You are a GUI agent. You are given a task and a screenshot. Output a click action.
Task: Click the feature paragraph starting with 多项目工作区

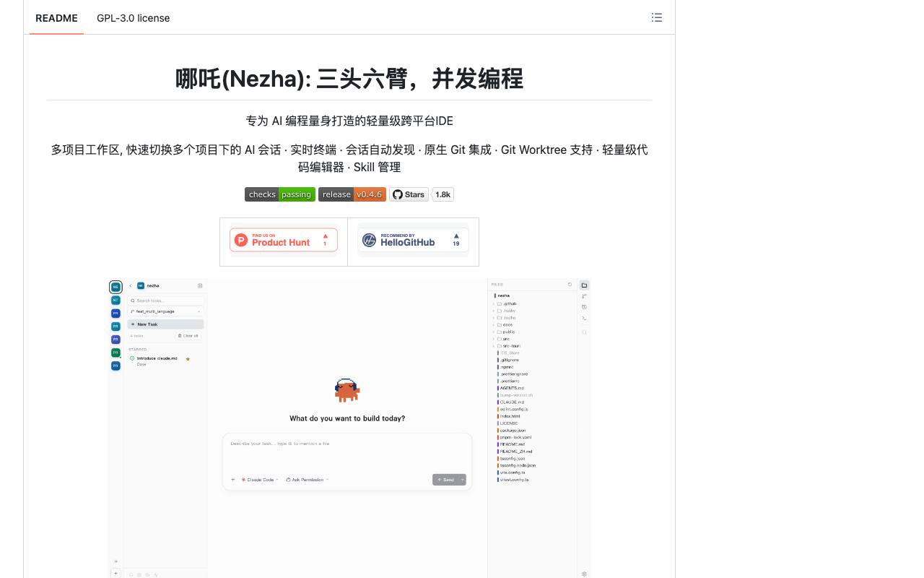pos(349,158)
